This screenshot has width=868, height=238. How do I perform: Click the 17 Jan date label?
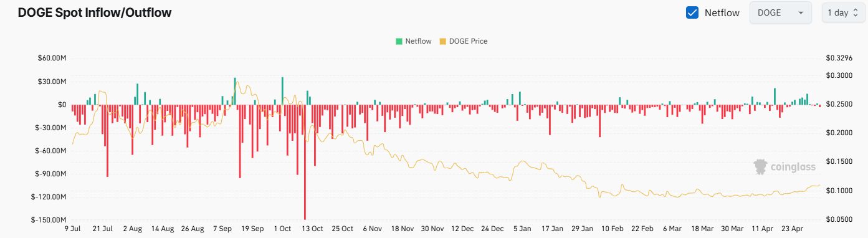point(552,229)
